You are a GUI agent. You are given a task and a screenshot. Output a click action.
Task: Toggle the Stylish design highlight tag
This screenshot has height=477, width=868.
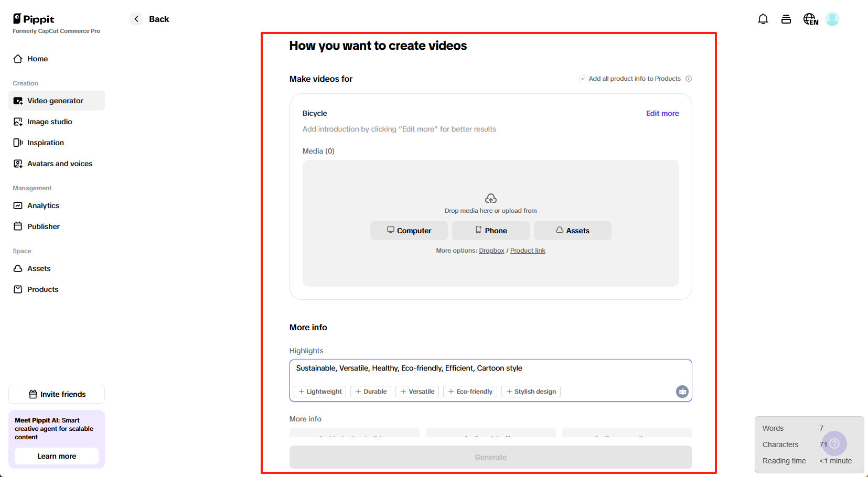(x=531, y=392)
